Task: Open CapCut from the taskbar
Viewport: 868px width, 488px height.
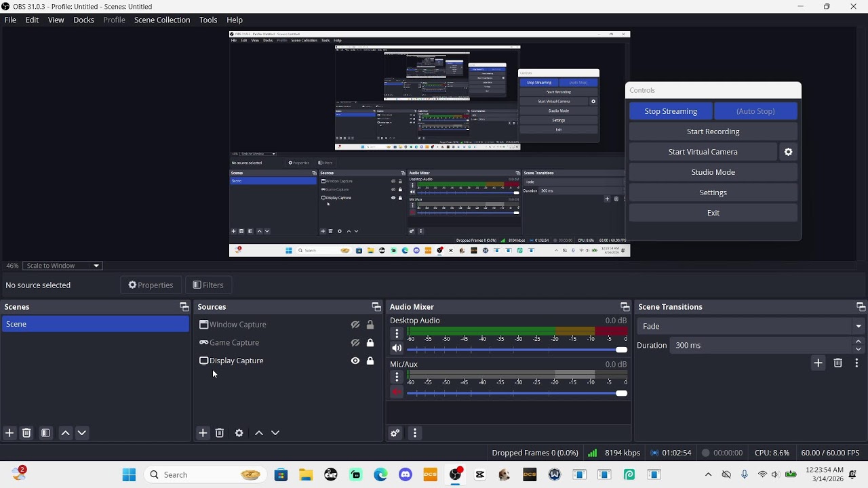Action: click(480, 474)
